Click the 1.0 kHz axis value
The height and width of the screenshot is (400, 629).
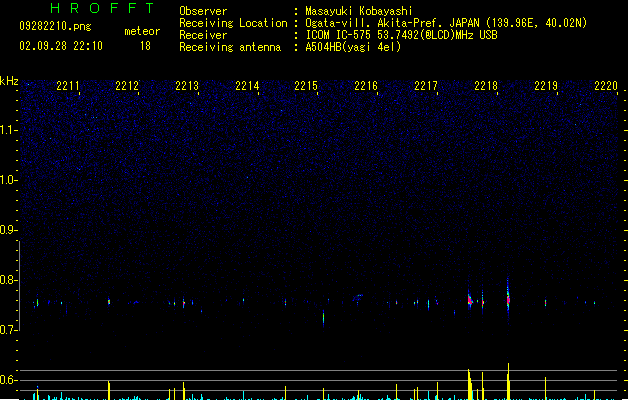click(x=7, y=180)
